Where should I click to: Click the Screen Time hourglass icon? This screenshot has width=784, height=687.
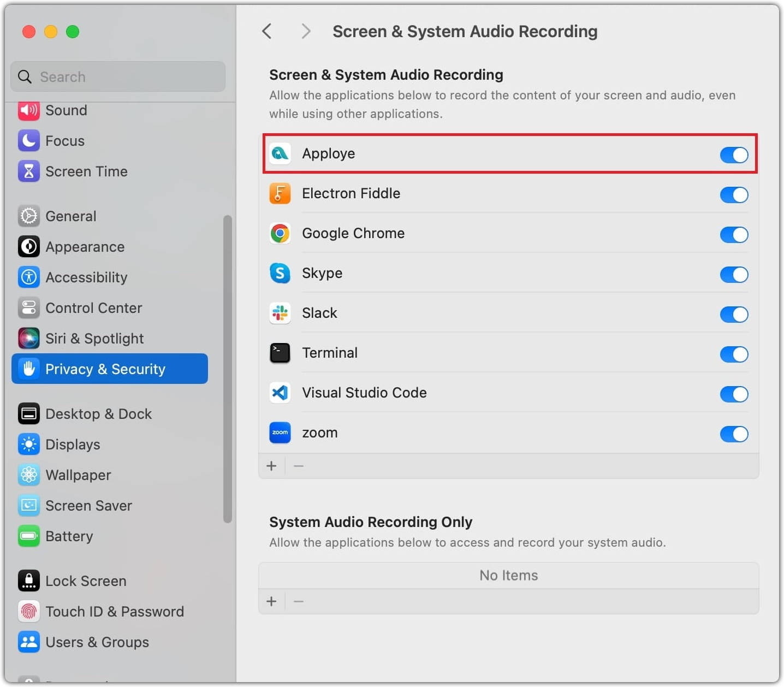coord(29,171)
